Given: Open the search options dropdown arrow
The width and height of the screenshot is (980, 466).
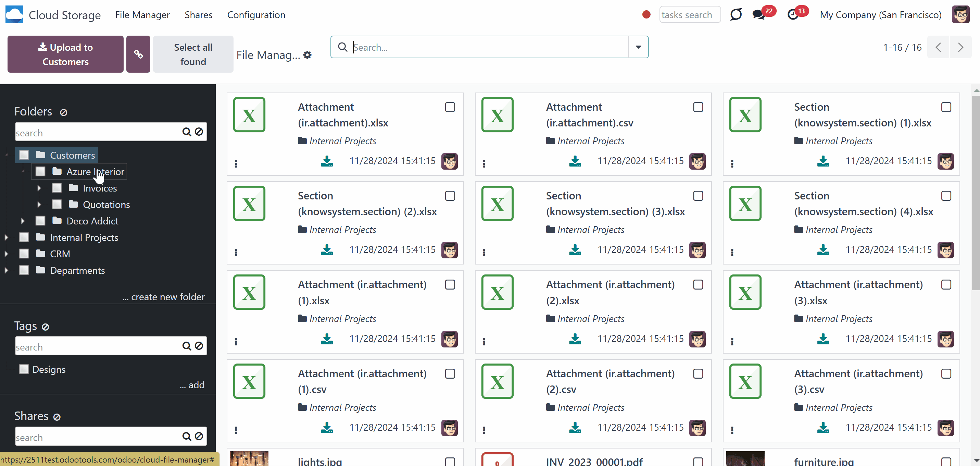Looking at the screenshot, I should click(638, 47).
